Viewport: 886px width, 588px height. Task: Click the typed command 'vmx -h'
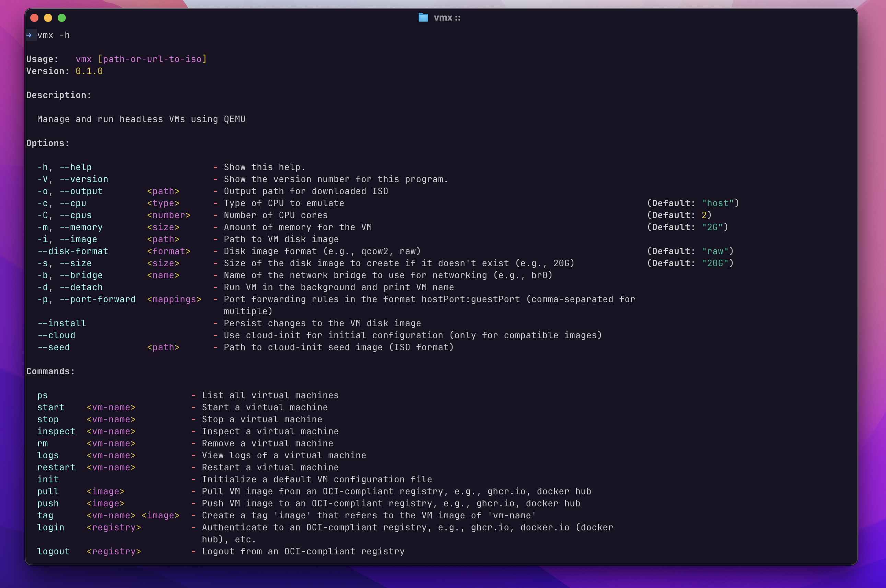tap(54, 35)
